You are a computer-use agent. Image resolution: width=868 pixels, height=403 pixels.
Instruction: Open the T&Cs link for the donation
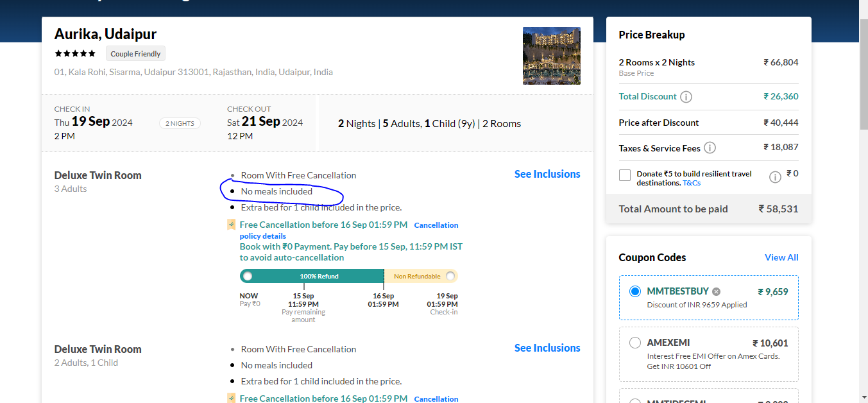[692, 183]
